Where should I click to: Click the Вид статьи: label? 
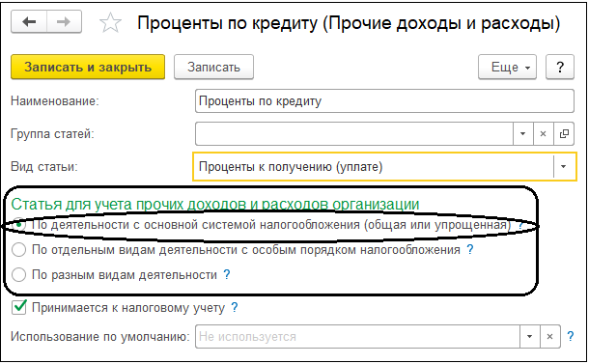point(44,166)
